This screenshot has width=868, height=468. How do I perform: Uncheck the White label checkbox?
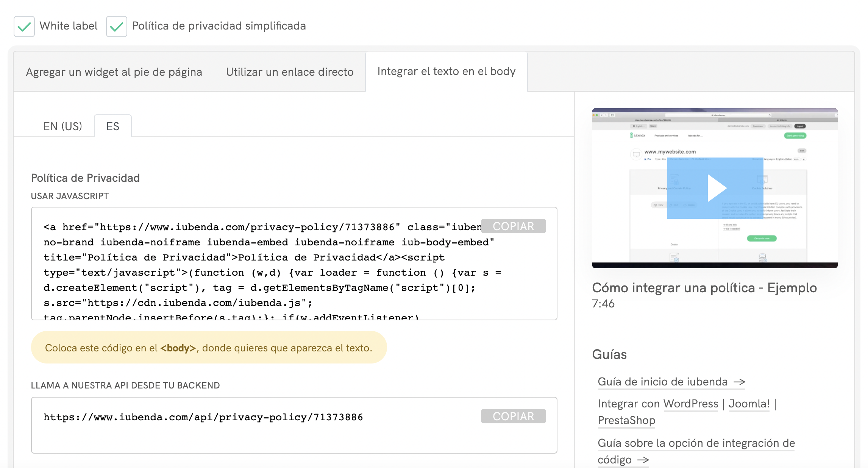point(24,27)
